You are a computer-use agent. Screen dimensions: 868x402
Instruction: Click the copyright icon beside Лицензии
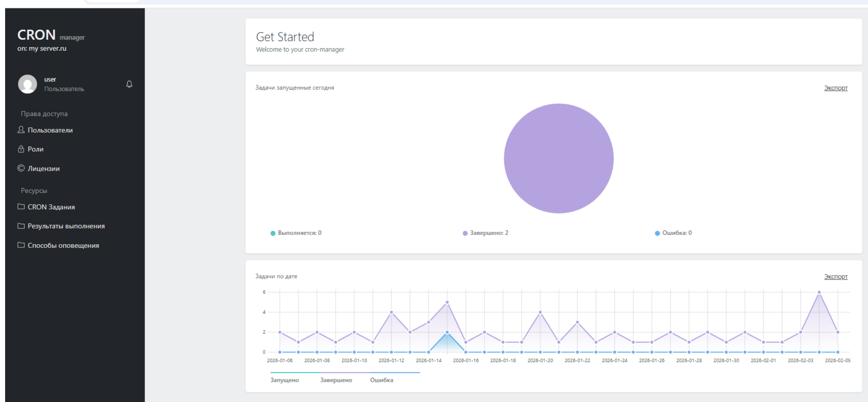click(21, 168)
